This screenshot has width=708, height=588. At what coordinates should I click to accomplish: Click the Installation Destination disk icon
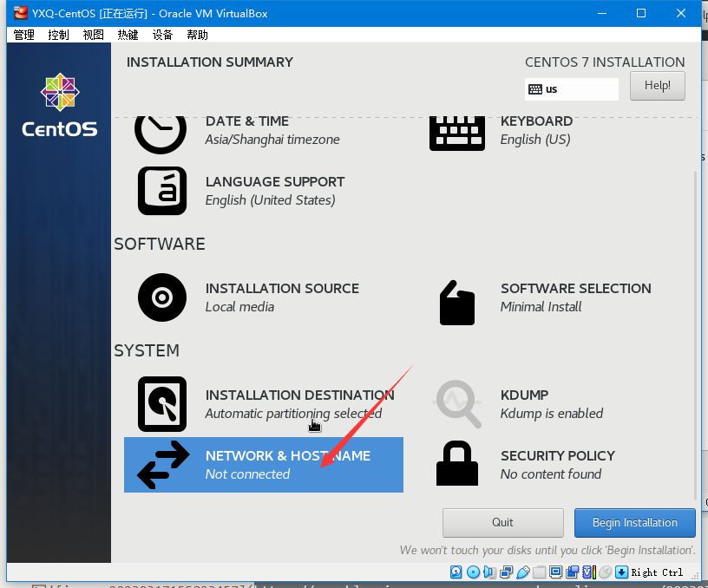pyautogui.click(x=162, y=404)
